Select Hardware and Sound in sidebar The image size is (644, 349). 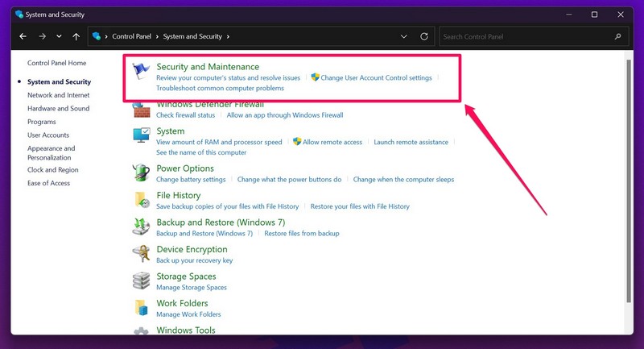pyautogui.click(x=58, y=108)
